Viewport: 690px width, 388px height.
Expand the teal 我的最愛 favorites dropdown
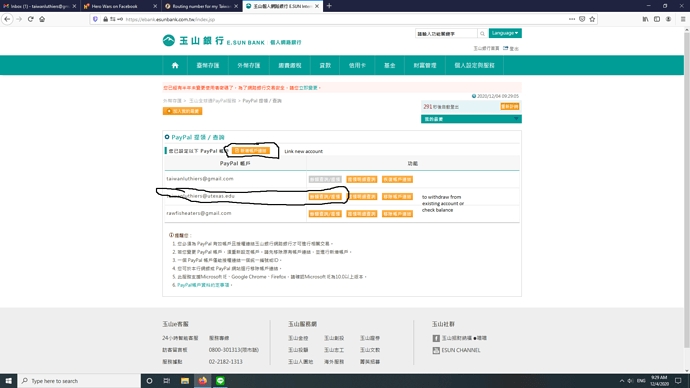tap(471, 119)
